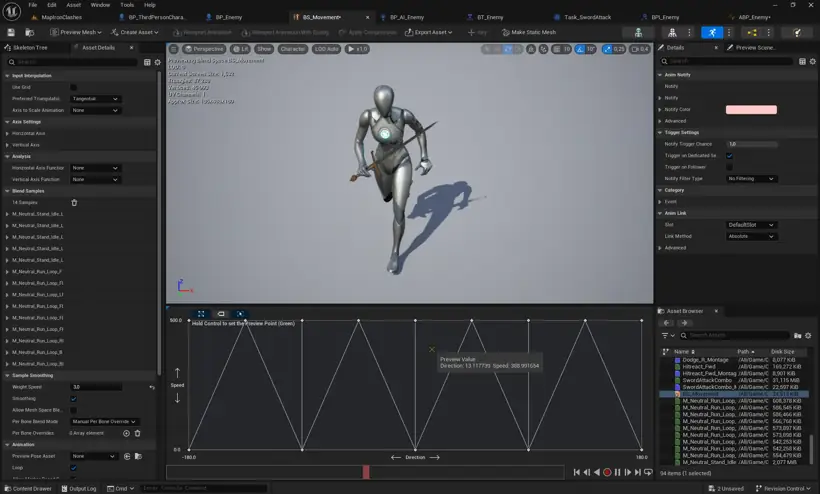Image resolution: width=820 pixels, height=494 pixels.
Task: Click the Search Assets input field
Action: (x=735, y=335)
